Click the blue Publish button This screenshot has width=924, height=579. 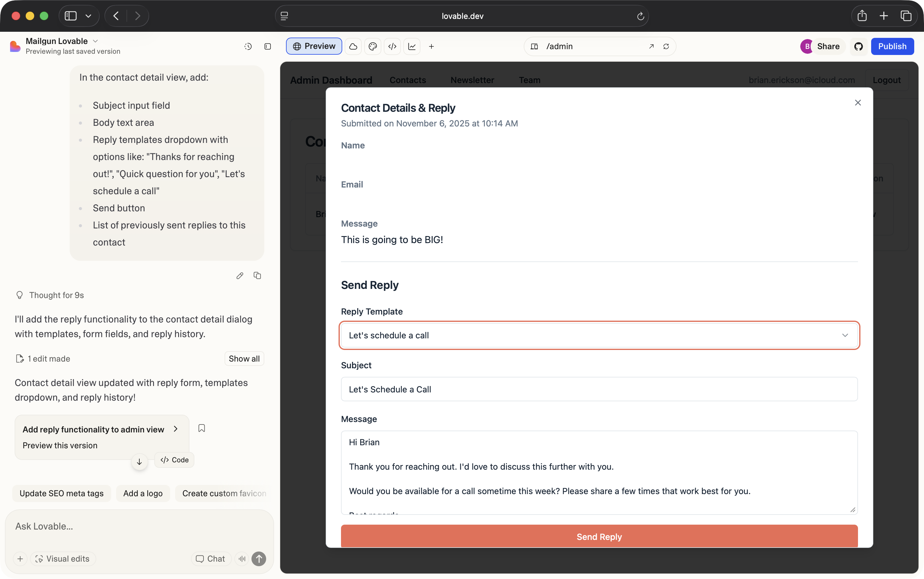pyautogui.click(x=892, y=46)
